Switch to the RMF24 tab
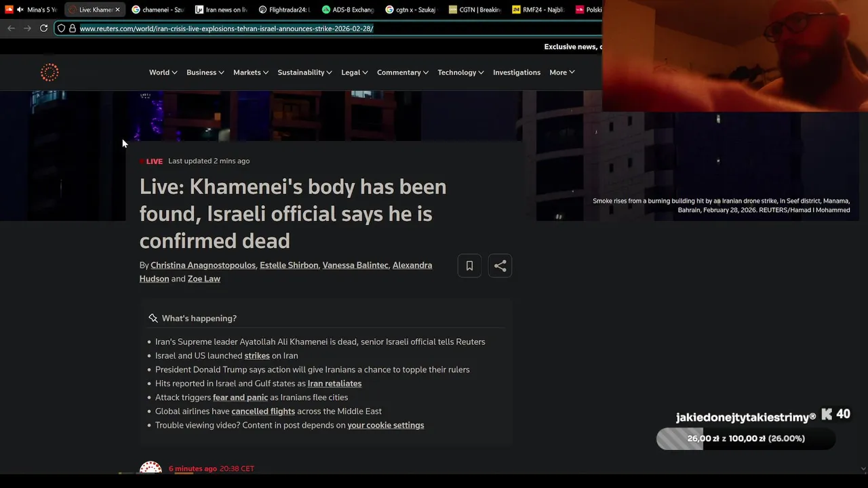 [x=537, y=9]
